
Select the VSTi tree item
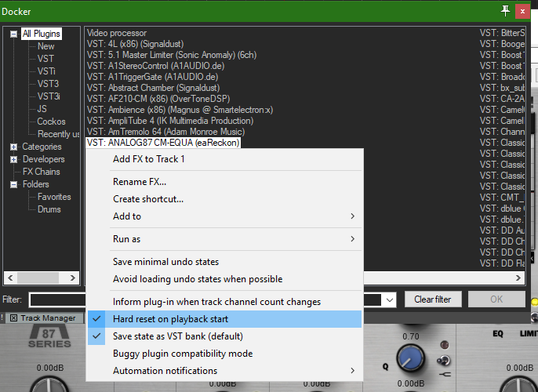pyautogui.click(x=46, y=71)
